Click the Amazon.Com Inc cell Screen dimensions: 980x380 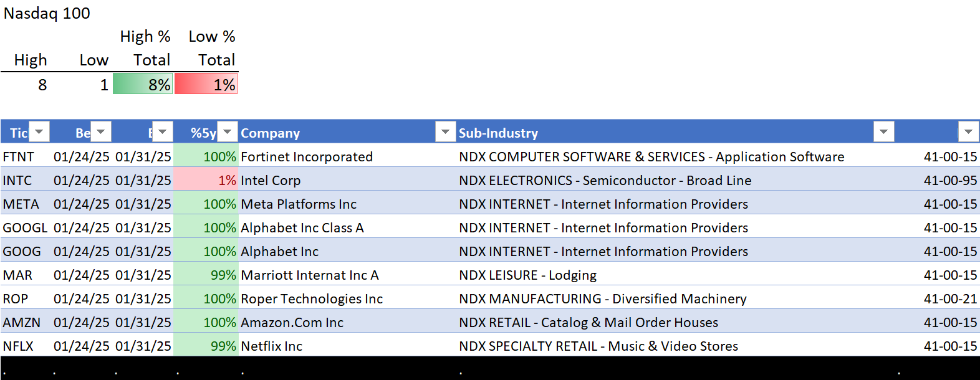point(292,322)
